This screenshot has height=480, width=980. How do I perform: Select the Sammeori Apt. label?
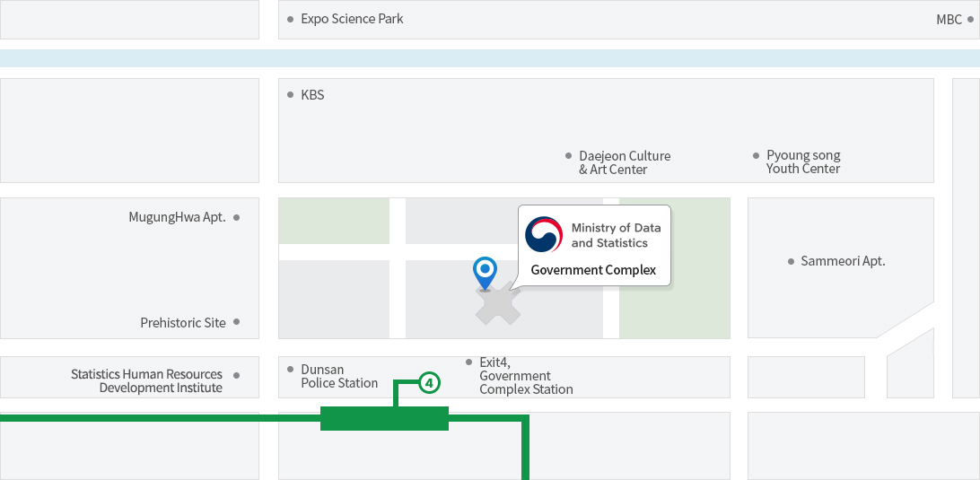[x=843, y=261]
